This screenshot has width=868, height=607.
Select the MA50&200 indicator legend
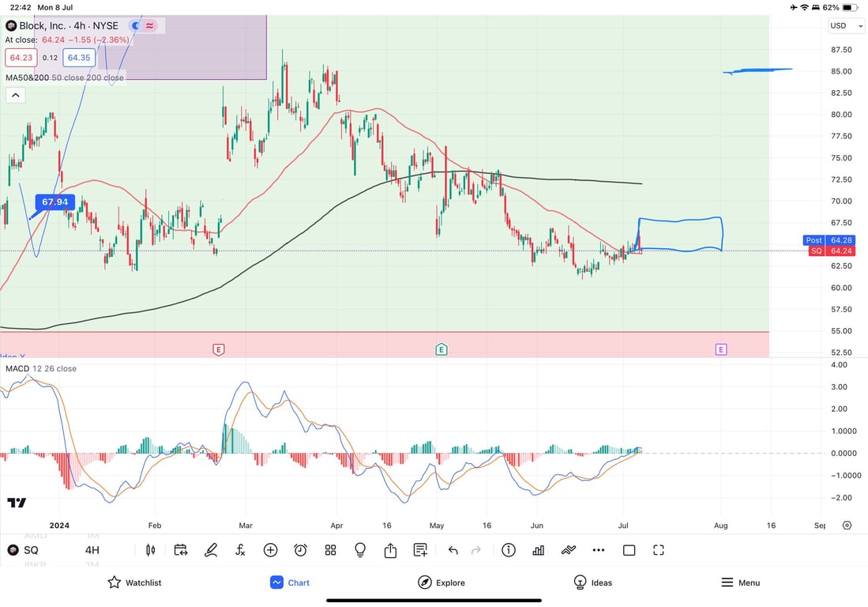(x=65, y=77)
